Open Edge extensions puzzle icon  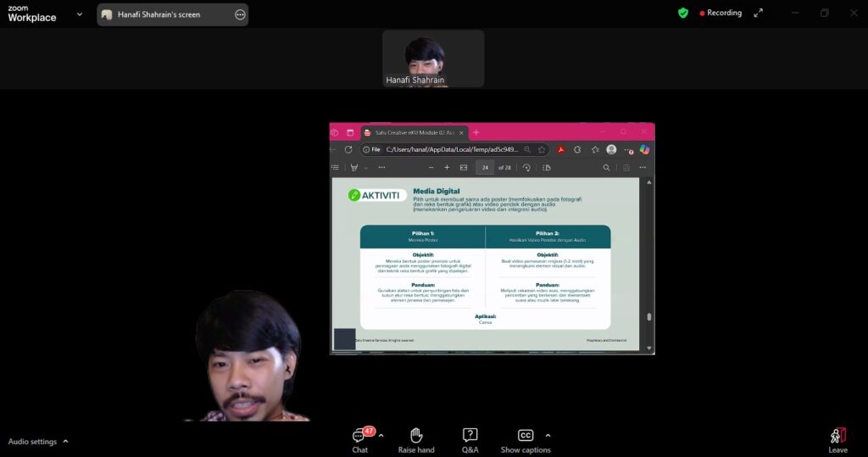(x=577, y=149)
